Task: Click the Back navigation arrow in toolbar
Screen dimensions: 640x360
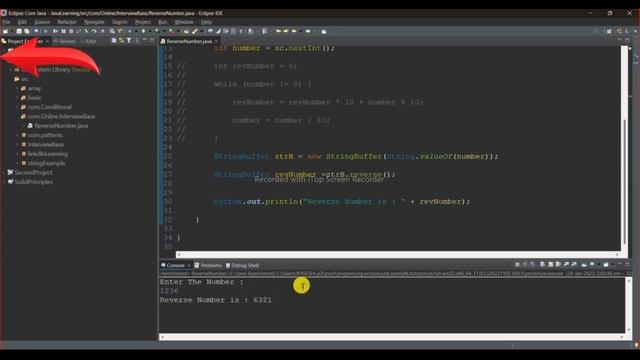Action: (x=293, y=31)
